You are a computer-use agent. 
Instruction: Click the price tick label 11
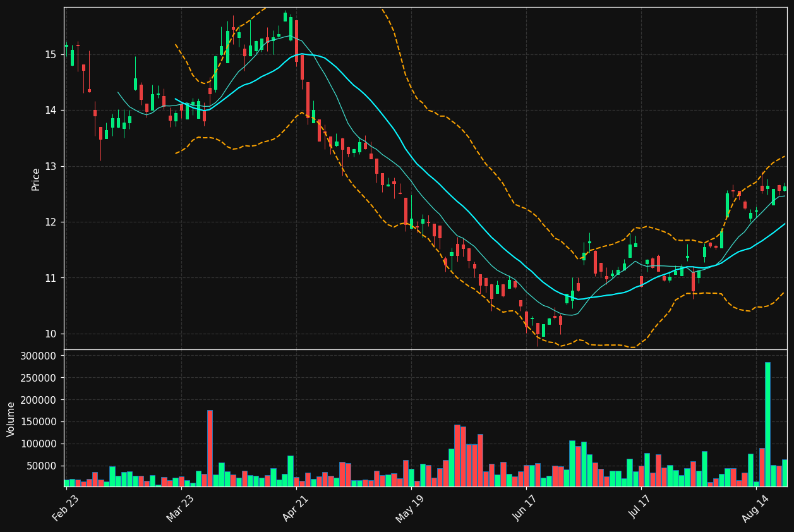pos(50,278)
